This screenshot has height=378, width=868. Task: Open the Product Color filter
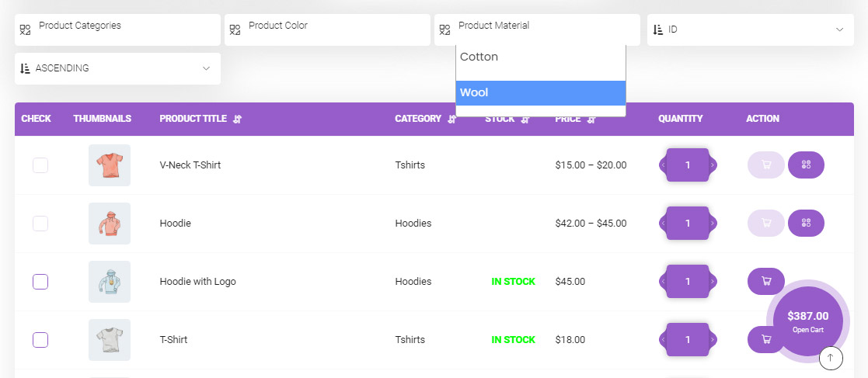pyautogui.click(x=327, y=29)
